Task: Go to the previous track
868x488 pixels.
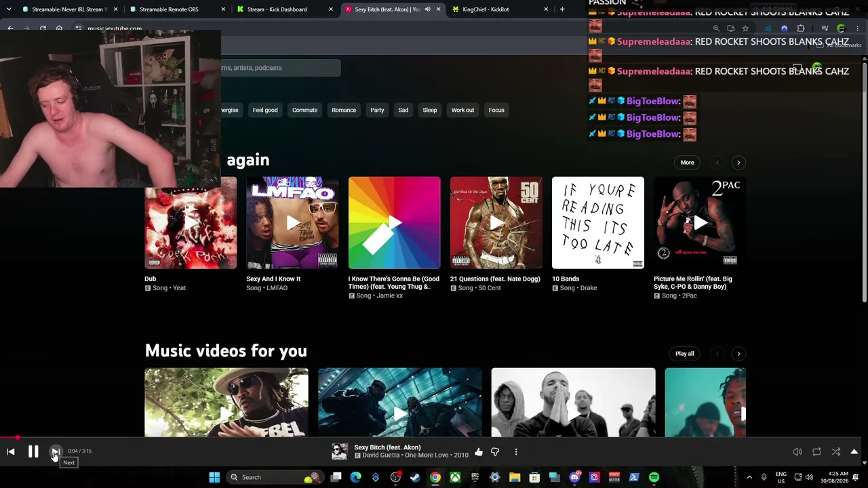Action: point(11,452)
